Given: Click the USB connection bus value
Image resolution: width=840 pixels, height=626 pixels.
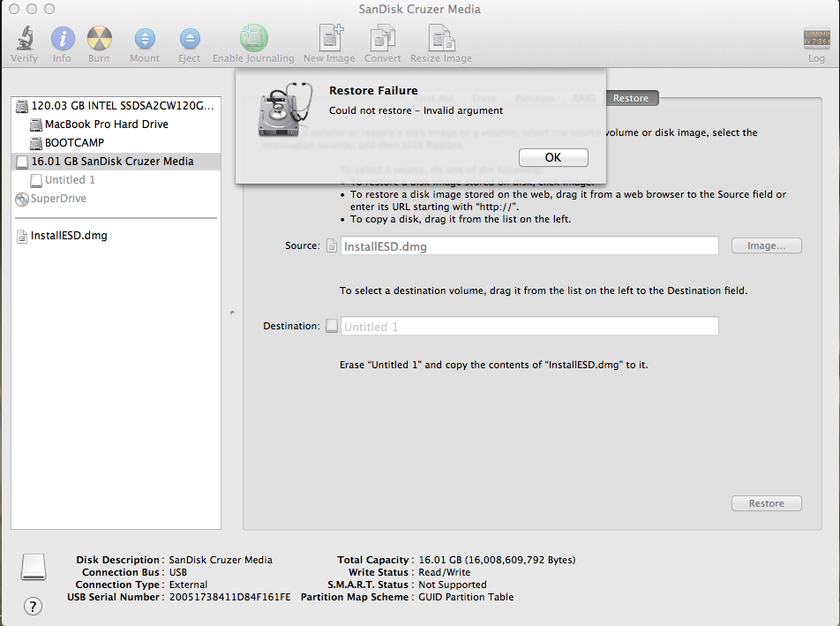Looking at the screenshot, I should (x=178, y=572).
